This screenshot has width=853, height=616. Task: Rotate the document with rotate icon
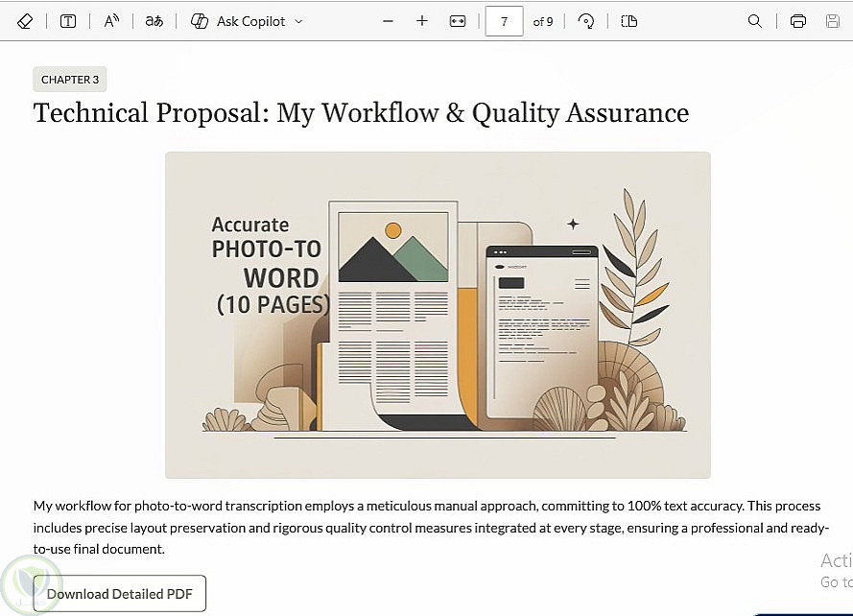586,21
